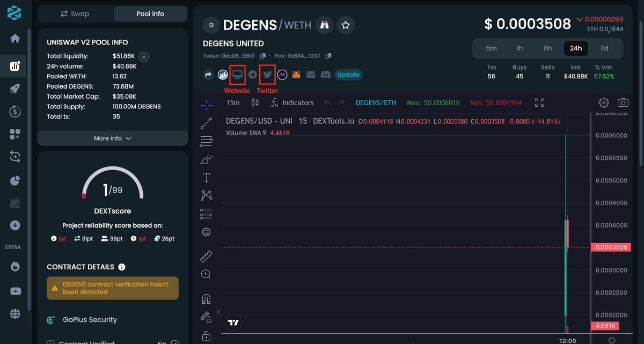Open the Indicators menu
The height and width of the screenshot is (344, 644).
point(292,103)
